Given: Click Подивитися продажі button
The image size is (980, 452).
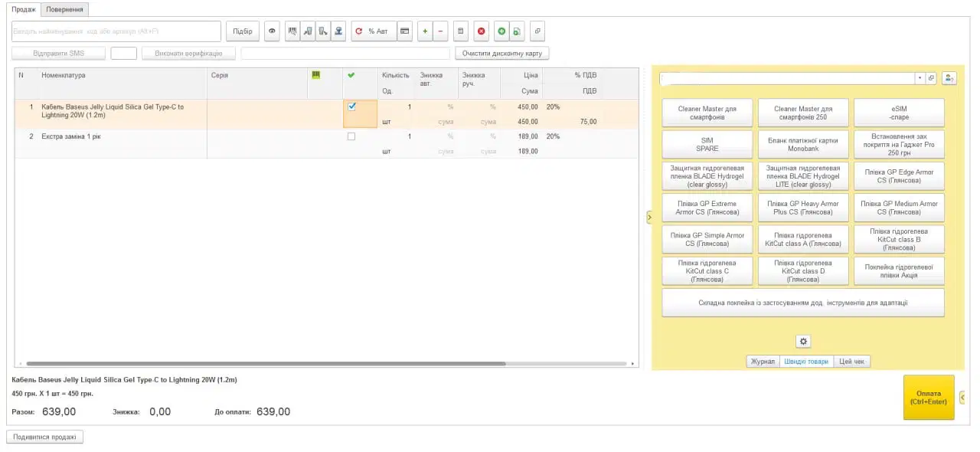Looking at the screenshot, I should [x=44, y=437].
